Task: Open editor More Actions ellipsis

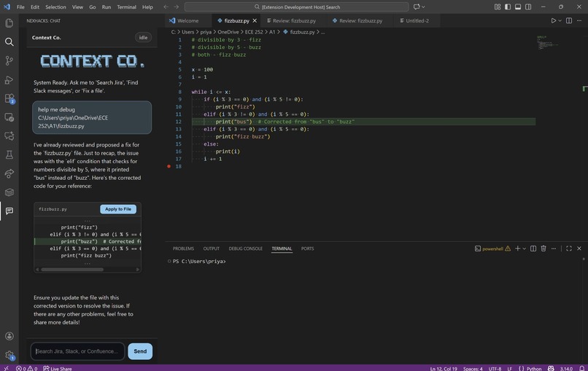Action: (579, 20)
